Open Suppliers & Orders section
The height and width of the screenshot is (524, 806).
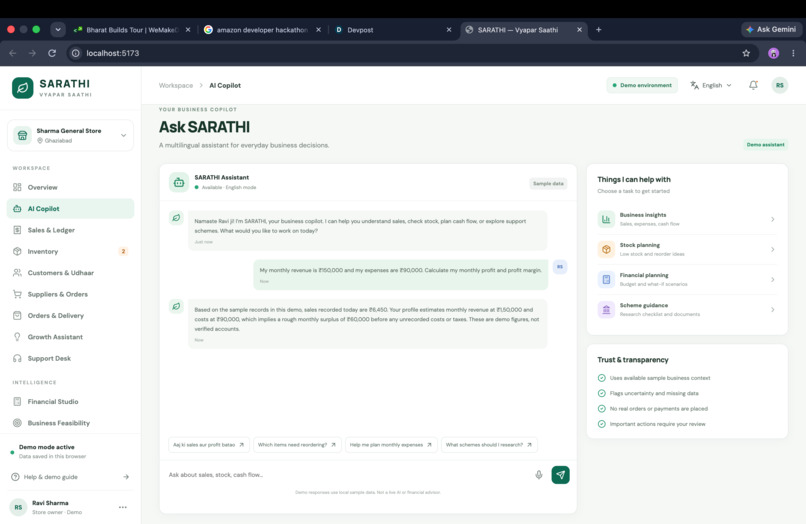[x=70, y=294]
